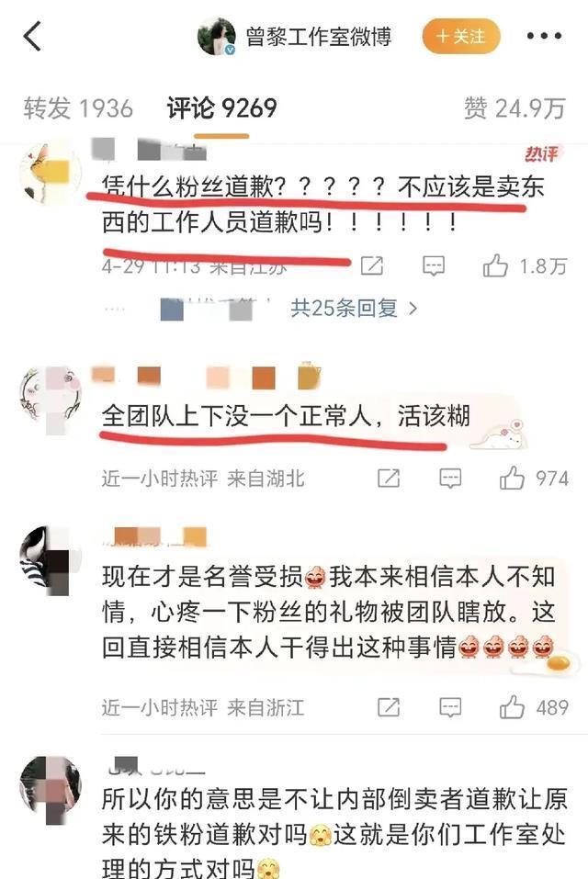588x879 pixels.
Task: Share the first comment about 粉丝道歉
Action: pos(371,265)
